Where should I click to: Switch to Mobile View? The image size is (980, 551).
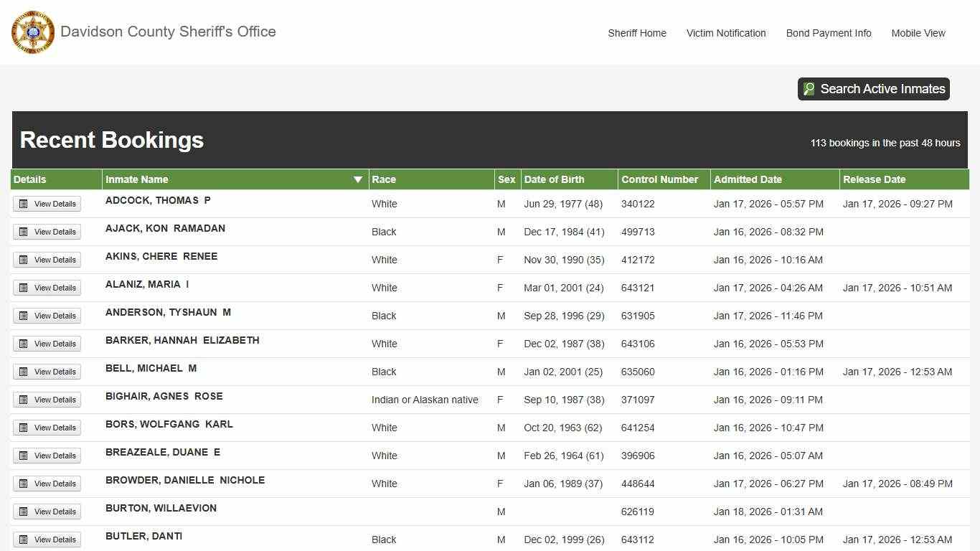pos(918,33)
